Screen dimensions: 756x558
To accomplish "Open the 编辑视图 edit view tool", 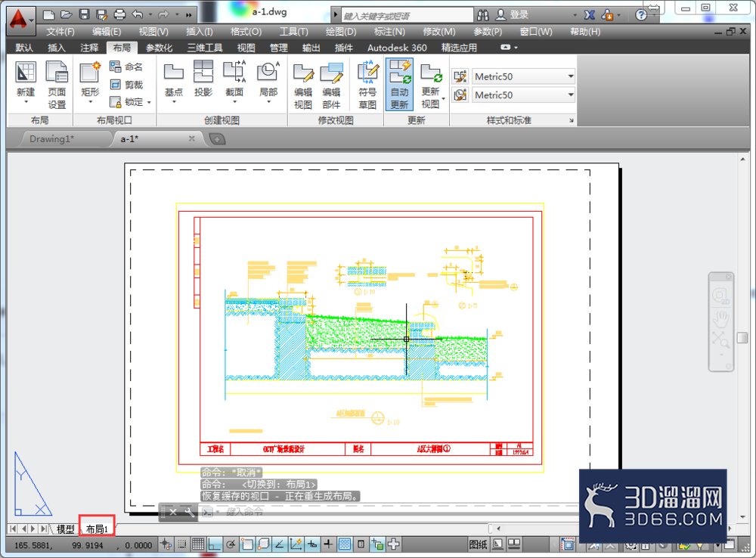I will click(x=303, y=86).
